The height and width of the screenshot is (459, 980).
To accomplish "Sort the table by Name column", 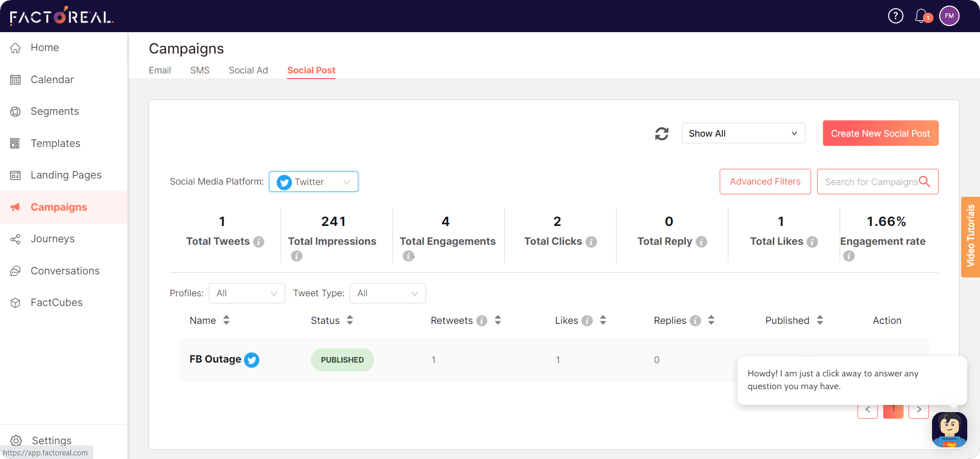I will click(x=226, y=320).
